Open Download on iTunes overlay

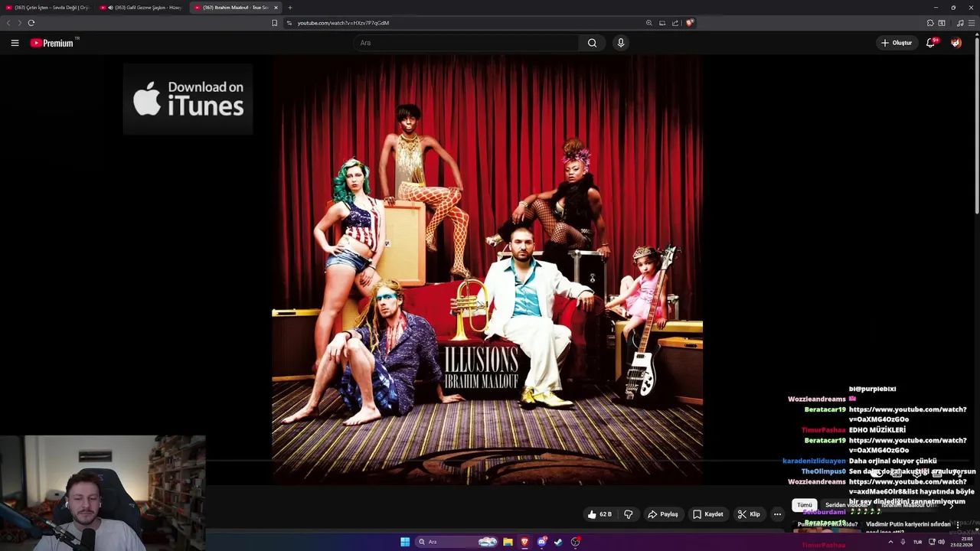[x=188, y=99]
